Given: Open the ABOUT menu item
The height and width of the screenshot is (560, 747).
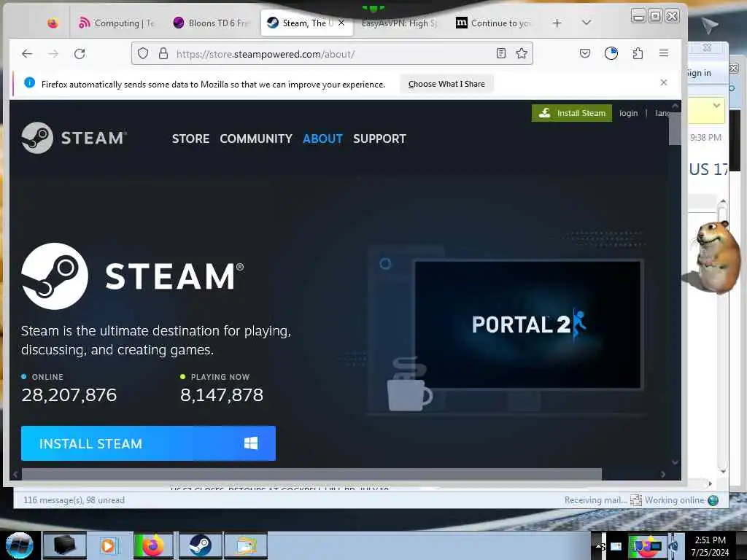Looking at the screenshot, I should 322,139.
